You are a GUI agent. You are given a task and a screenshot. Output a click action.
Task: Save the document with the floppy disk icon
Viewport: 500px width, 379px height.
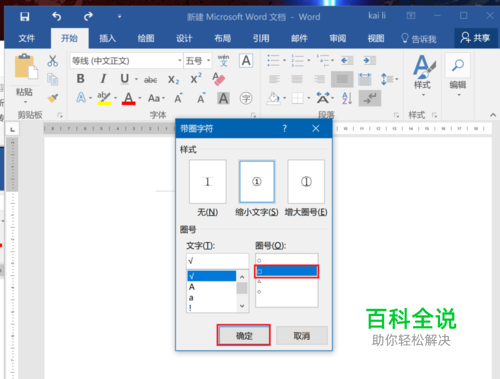pyautogui.click(x=25, y=17)
